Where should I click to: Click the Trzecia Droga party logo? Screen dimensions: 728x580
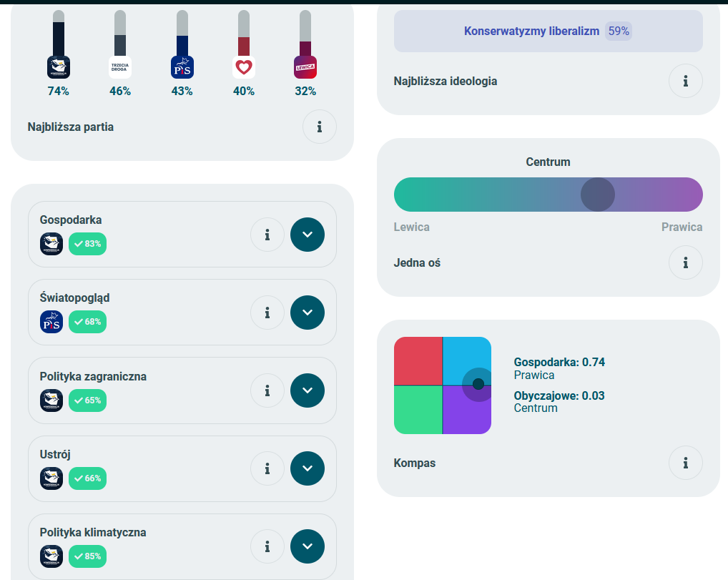[120, 67]
